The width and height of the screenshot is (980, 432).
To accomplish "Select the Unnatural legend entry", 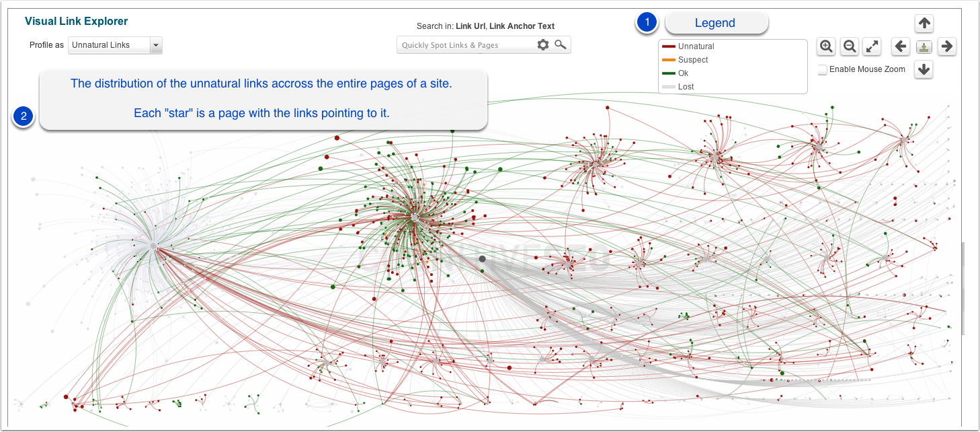I will click(688, 46).
